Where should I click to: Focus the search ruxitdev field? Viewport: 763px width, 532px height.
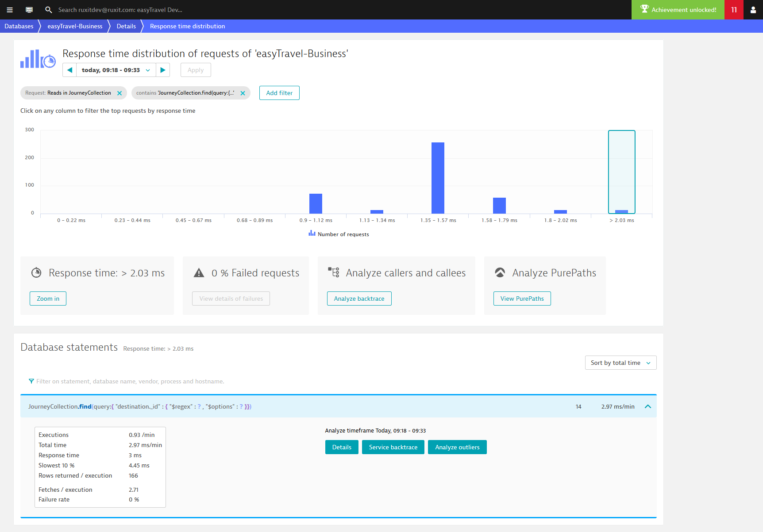[x=120, y=10]
